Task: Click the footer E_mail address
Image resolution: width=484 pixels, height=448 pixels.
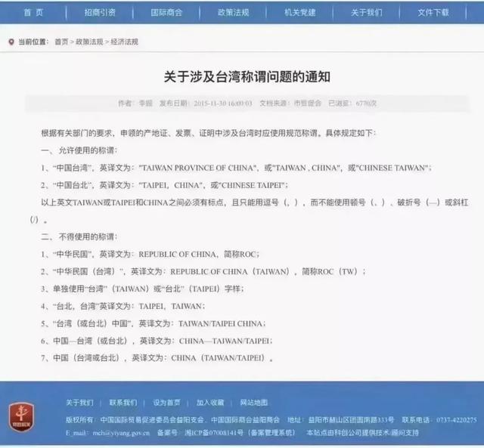Action: (x=107, y=433)
